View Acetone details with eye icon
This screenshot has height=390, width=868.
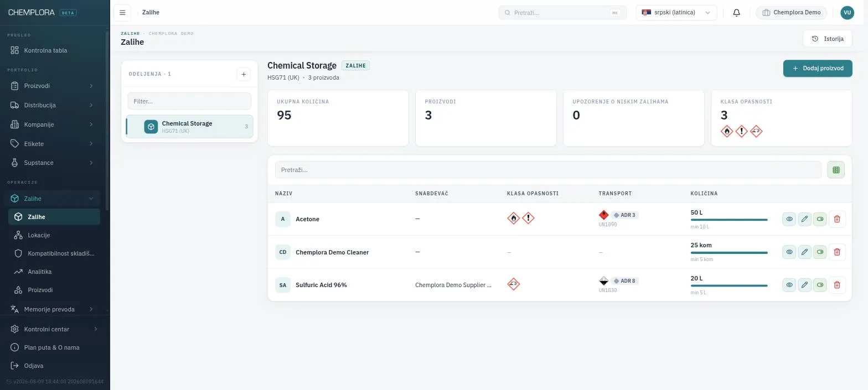pyautogui.click(x=789, y=219)
